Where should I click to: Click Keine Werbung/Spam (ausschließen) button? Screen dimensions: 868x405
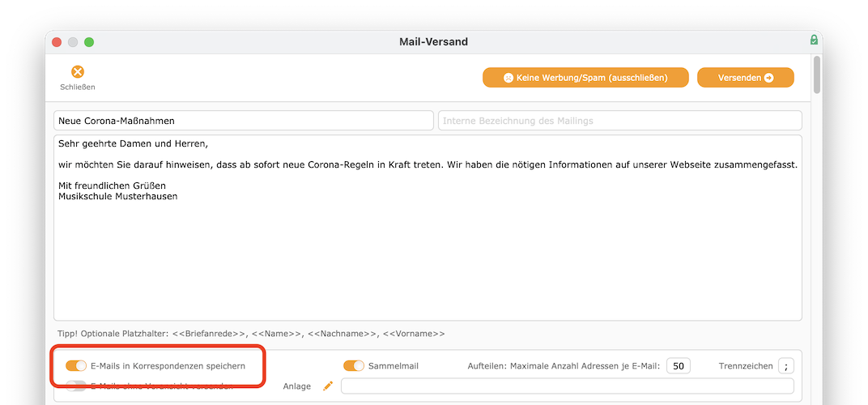[585, 78]
